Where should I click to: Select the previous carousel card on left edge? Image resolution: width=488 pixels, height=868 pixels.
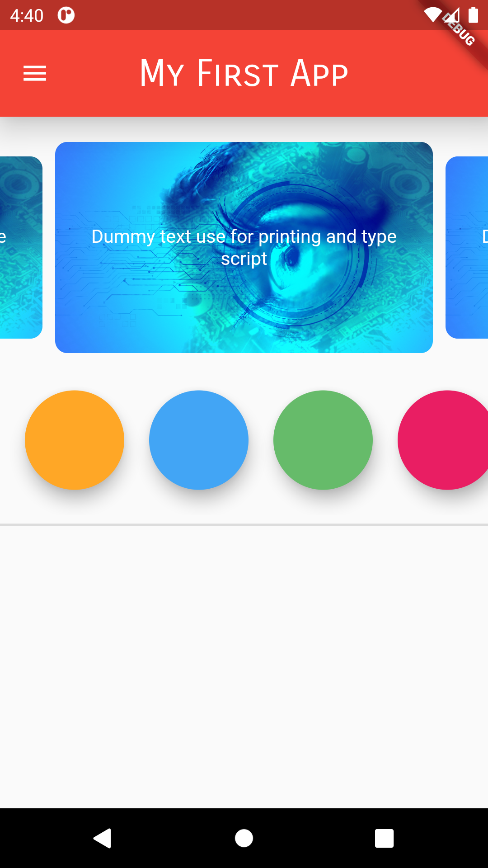(x=21, y=247)
